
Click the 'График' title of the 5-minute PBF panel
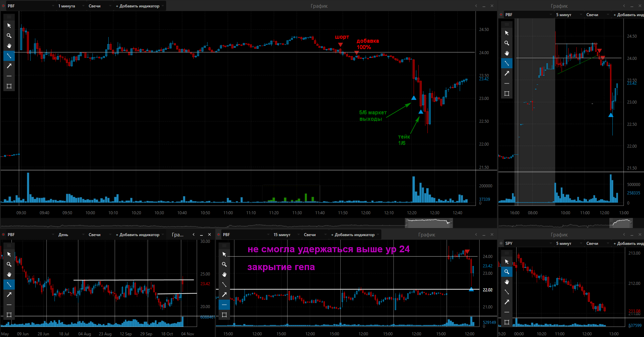click(559, 6)
